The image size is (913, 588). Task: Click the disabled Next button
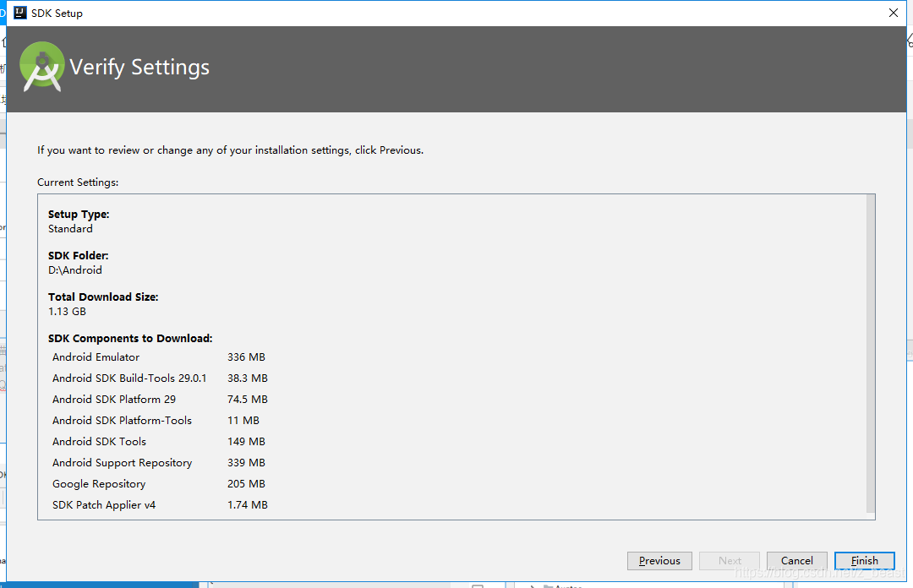[x=730, y=561]
